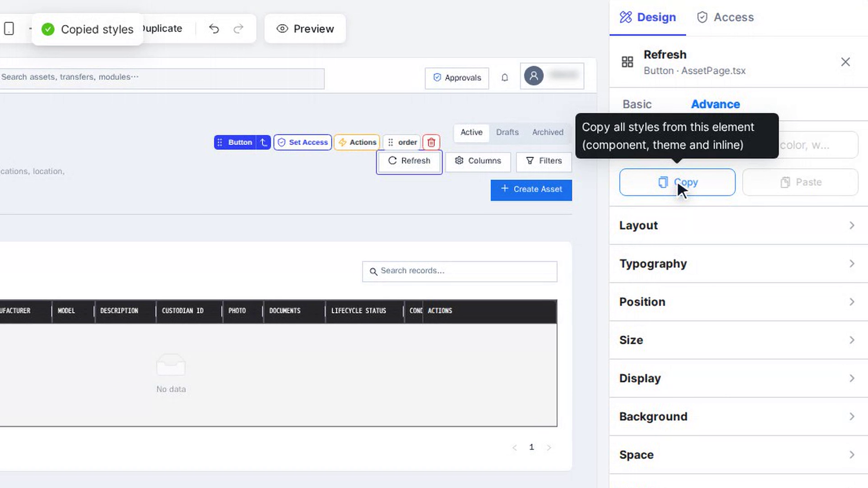Click the Search records input field
The image size is (868, 488).
[x=460, y=271]
